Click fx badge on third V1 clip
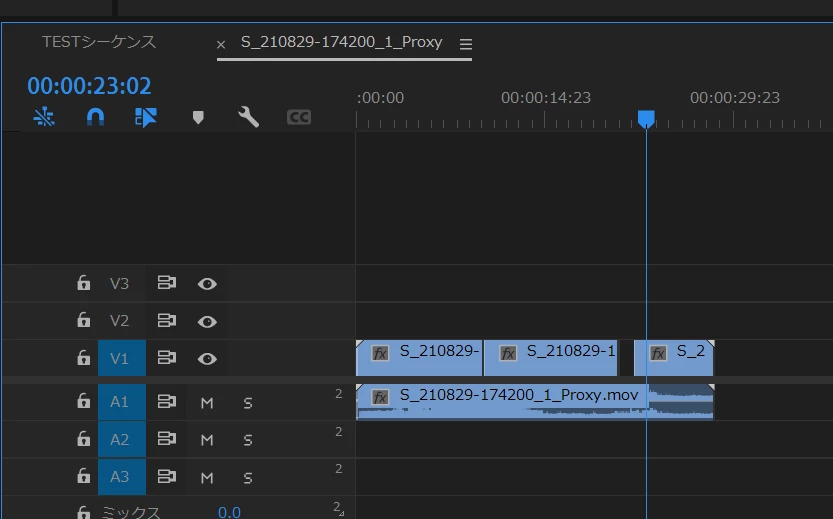The width and height of the screenshot is (833, 519). pyautogui.click(x=658, y=353)
